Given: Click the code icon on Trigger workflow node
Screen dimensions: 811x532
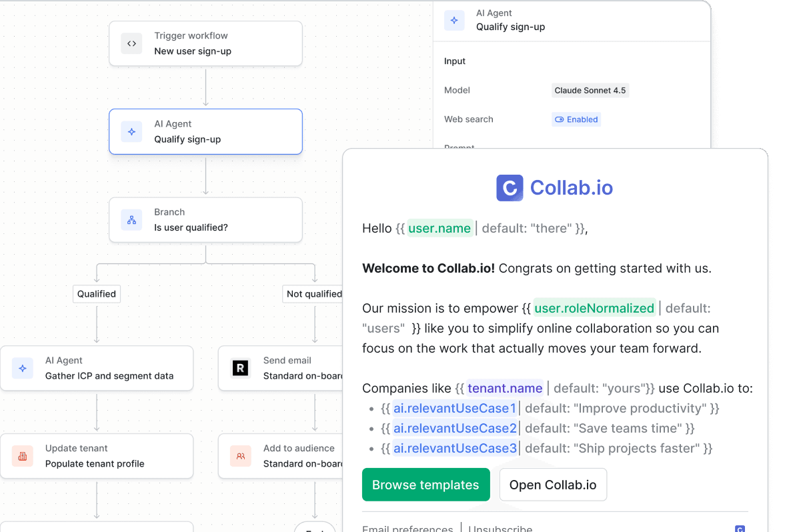Looking at the screenshot, I should 131,43.
